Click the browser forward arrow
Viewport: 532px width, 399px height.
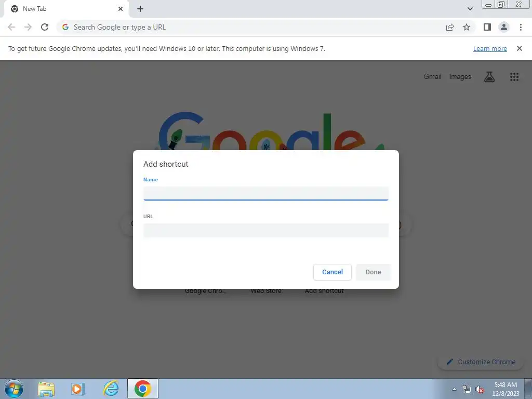point(28,27)
